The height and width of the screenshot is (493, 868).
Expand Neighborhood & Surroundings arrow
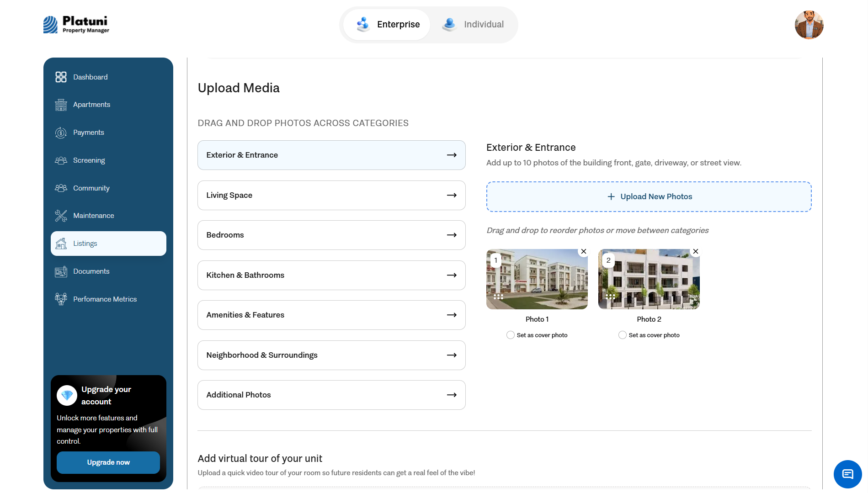click(x=452, y=355)
